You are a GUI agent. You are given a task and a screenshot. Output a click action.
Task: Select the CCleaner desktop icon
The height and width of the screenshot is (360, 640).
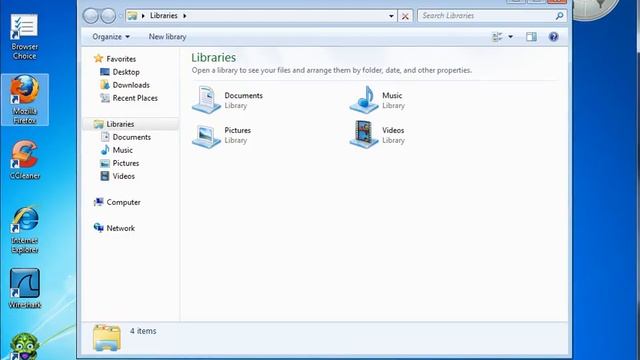(24, 160)
